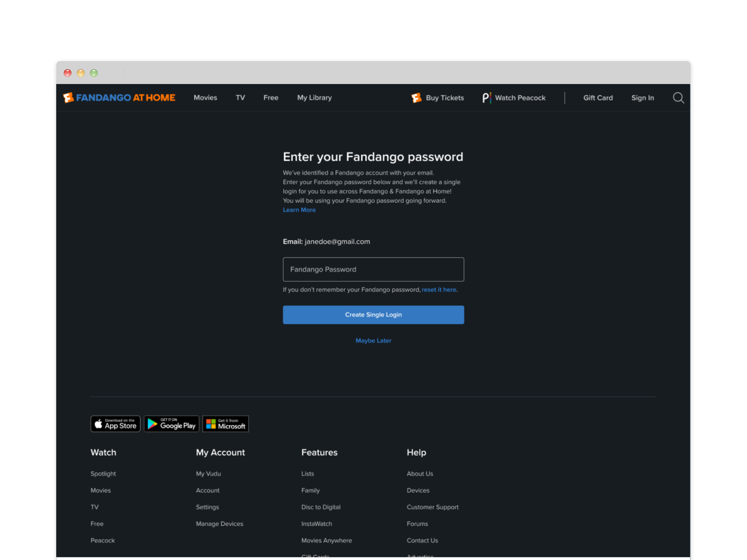Screen dimensions: 747x560
Task: Open the TV nav menu
Action: 240,98
